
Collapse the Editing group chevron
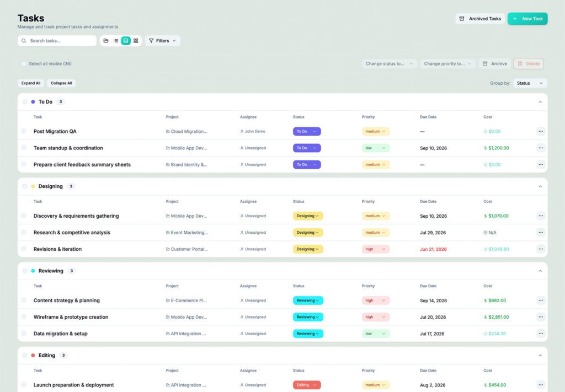pos(540,355)
